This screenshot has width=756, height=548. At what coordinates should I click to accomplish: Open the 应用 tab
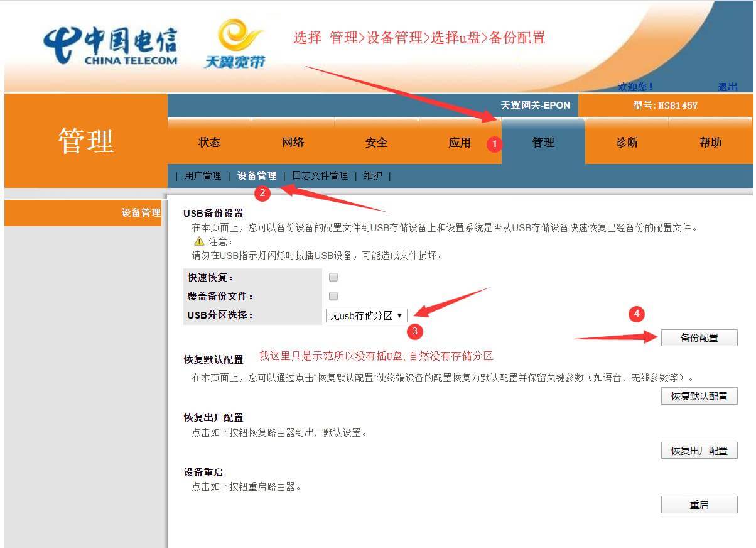(x=460, y=143)
